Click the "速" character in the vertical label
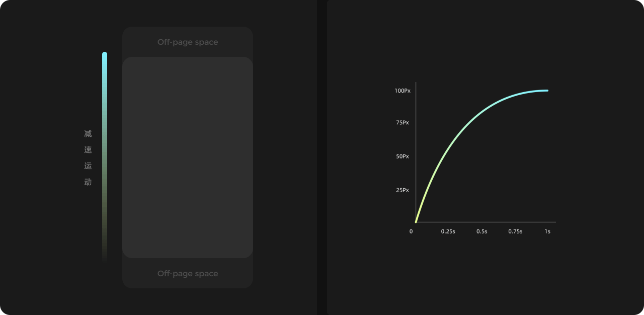Viewport: 644px width, 315px height. (88, 150)
